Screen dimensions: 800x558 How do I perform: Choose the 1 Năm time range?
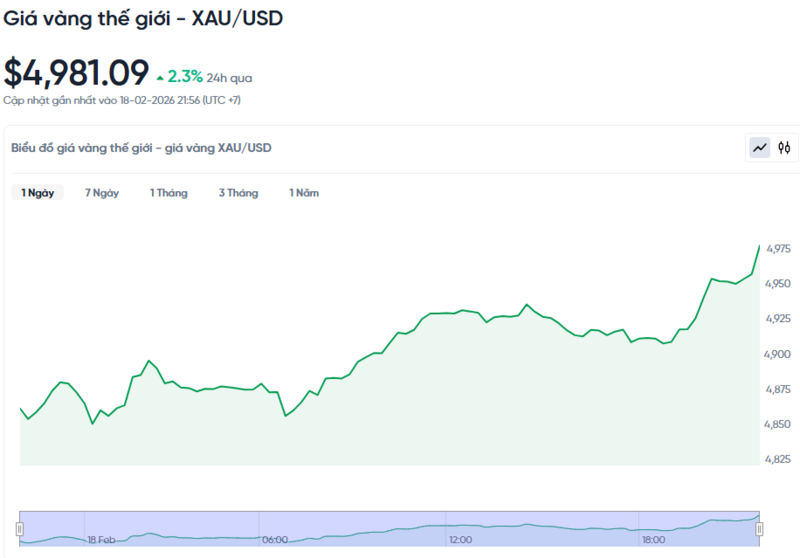[x=304, y=193]
